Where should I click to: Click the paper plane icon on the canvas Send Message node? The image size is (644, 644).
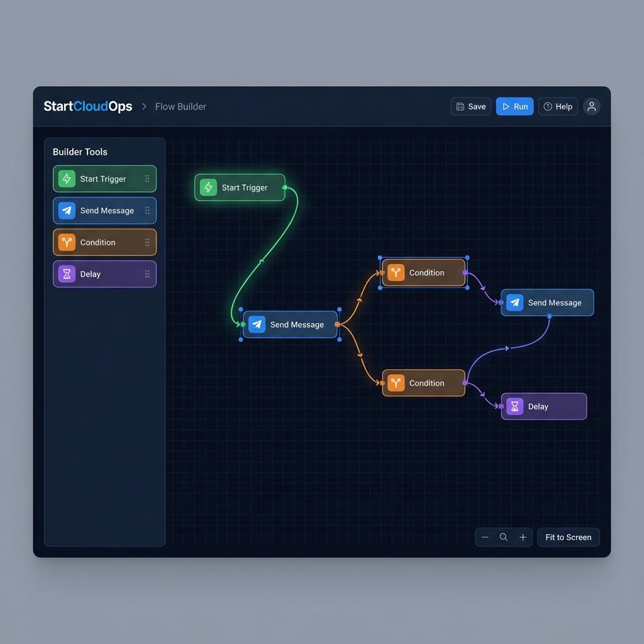point(257,325)
